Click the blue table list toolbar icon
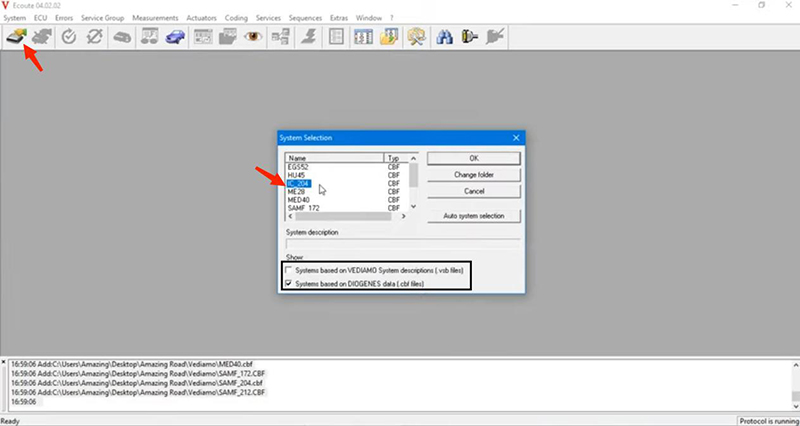 (363, 37)
